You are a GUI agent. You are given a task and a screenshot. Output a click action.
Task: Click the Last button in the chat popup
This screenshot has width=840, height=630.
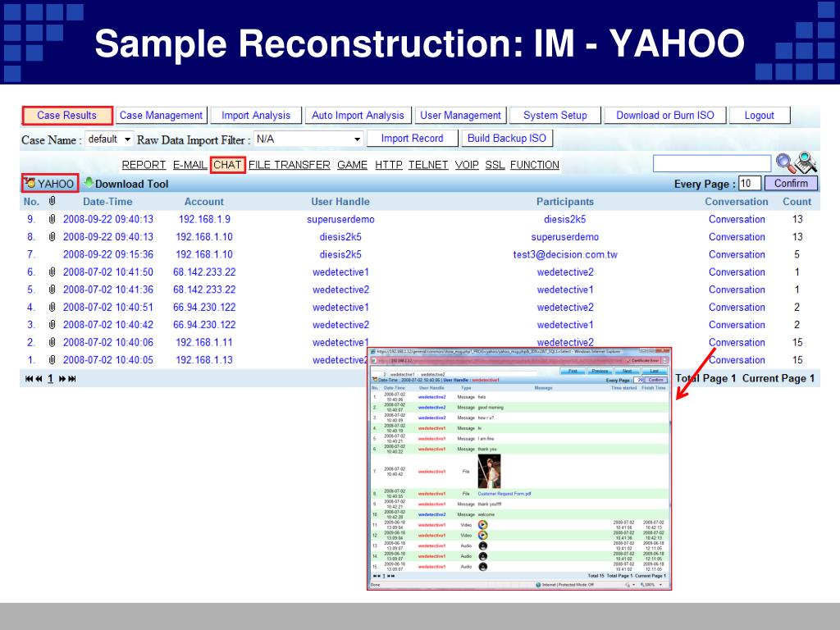[654, 371]
